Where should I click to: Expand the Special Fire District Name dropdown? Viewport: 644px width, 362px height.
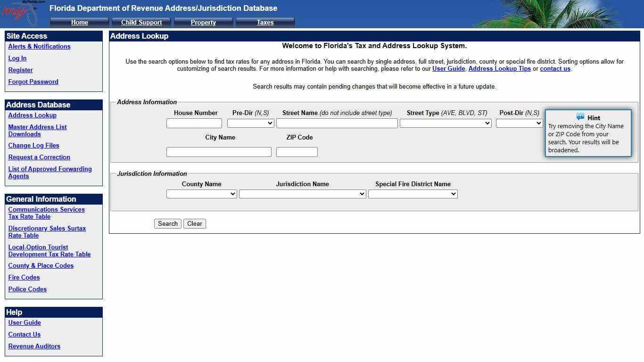(x=413, y=194)
